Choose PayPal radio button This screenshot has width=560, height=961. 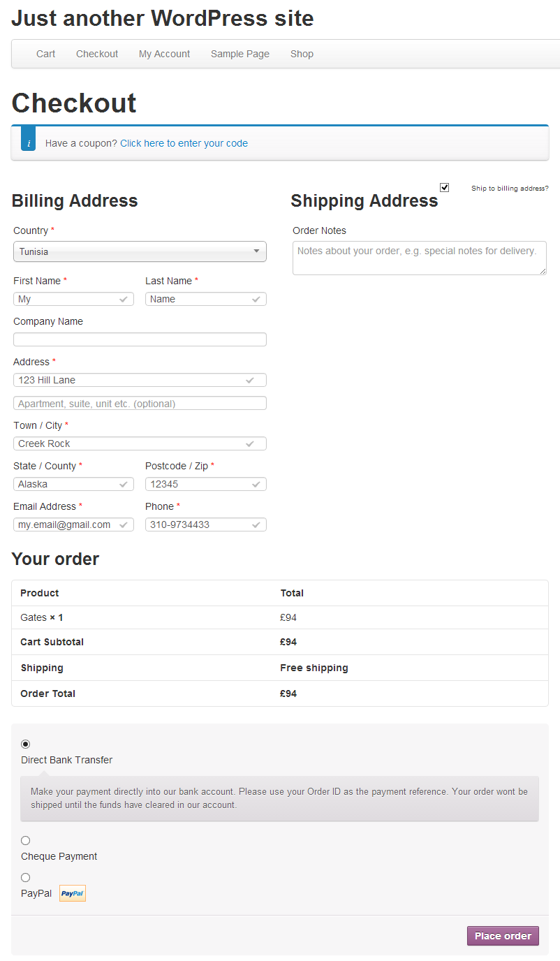click(26, 877)
